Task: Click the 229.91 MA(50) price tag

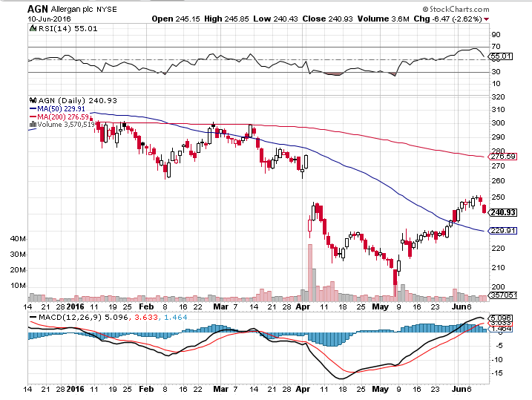Action: click(503, 231)
